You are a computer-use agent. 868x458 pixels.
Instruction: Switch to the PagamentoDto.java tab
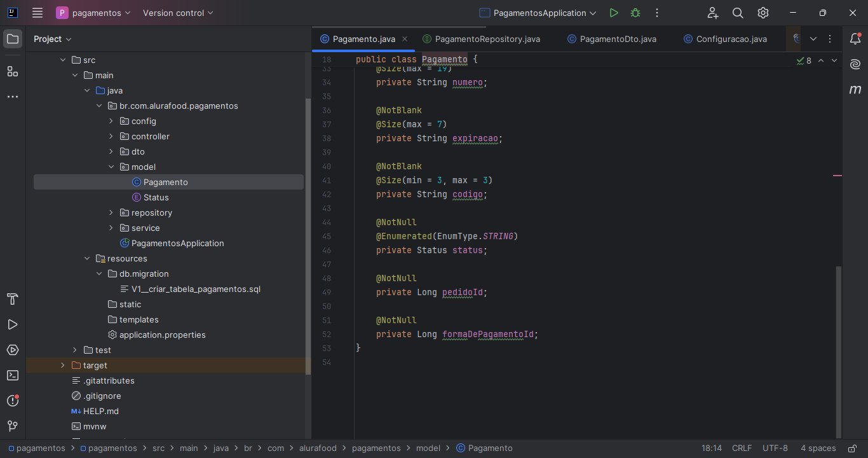[611, 39]
